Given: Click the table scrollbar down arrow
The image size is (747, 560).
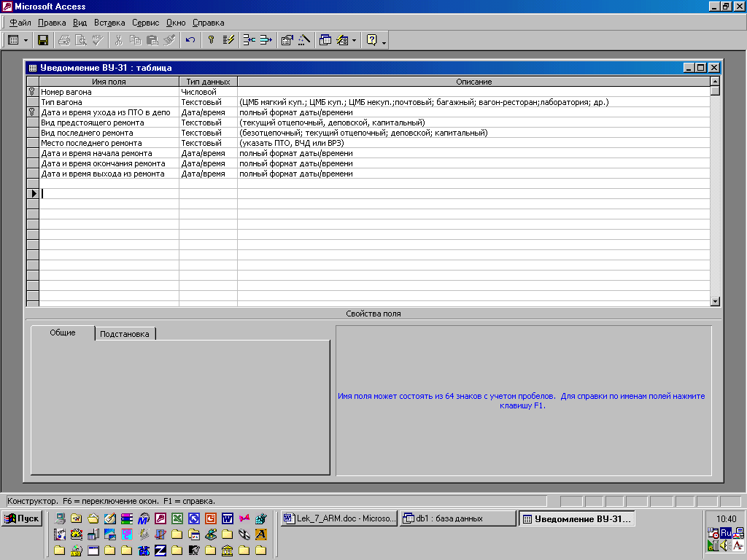Looking at the screenshot, I should click(x=715, y=301).
